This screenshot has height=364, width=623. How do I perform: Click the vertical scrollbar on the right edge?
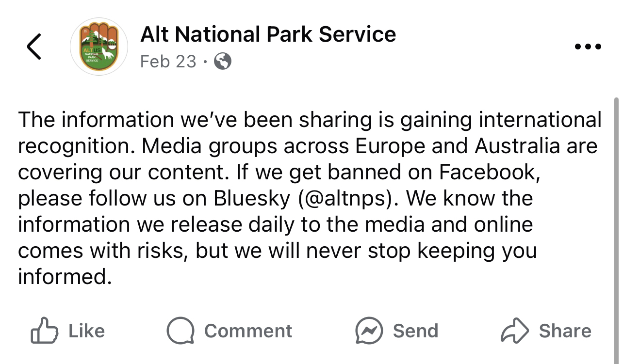[616, 194]
